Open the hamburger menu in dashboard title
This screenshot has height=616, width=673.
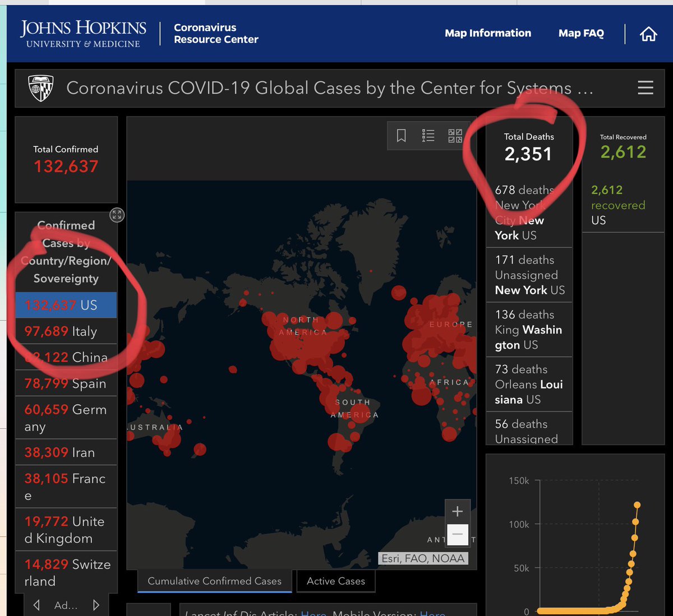pyautogui.click(x=646, y=87)
